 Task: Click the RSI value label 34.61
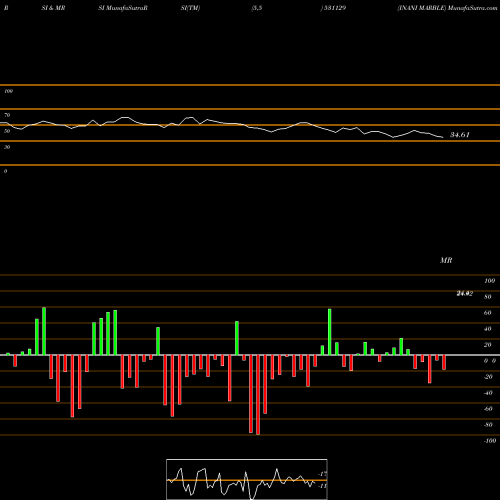(x=460, y=135)
